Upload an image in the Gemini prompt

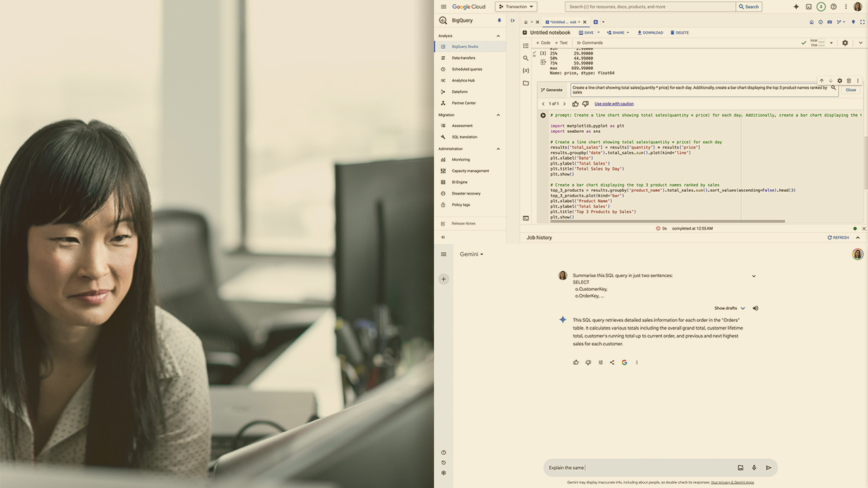click(x=741, y=468)
